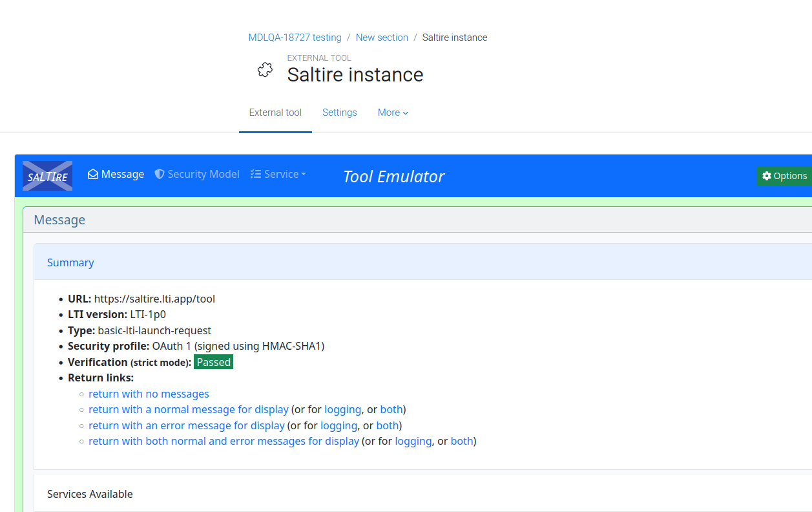
Task: Switch to the External tool tab
Action: [x=275, y=112]
